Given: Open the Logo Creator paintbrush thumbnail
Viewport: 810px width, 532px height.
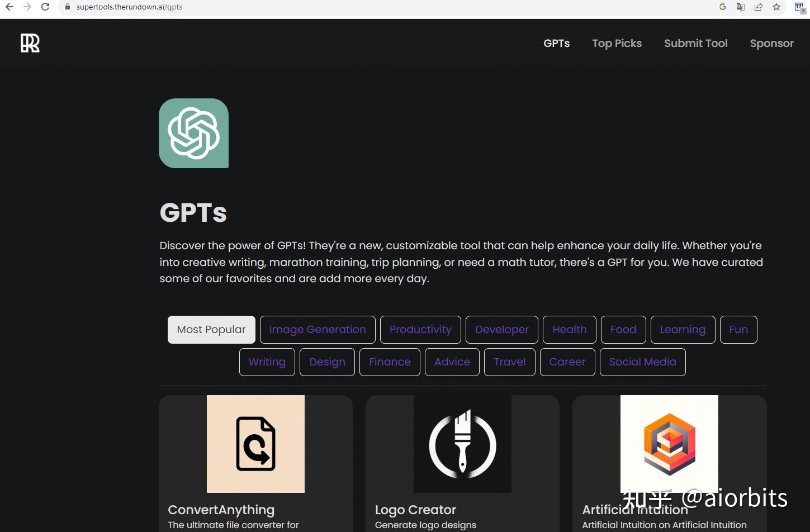Looking at the screenshot, I should (x=462, y=444).
